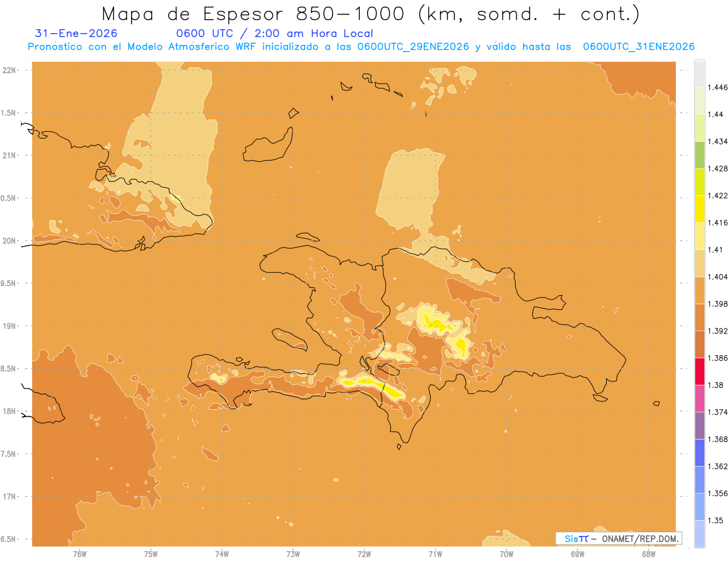The height and width of the screenshot is (562, 728).
Task: Pick tan legend swatch between 1.404 and 1.41
Action: tap(699, 263)
